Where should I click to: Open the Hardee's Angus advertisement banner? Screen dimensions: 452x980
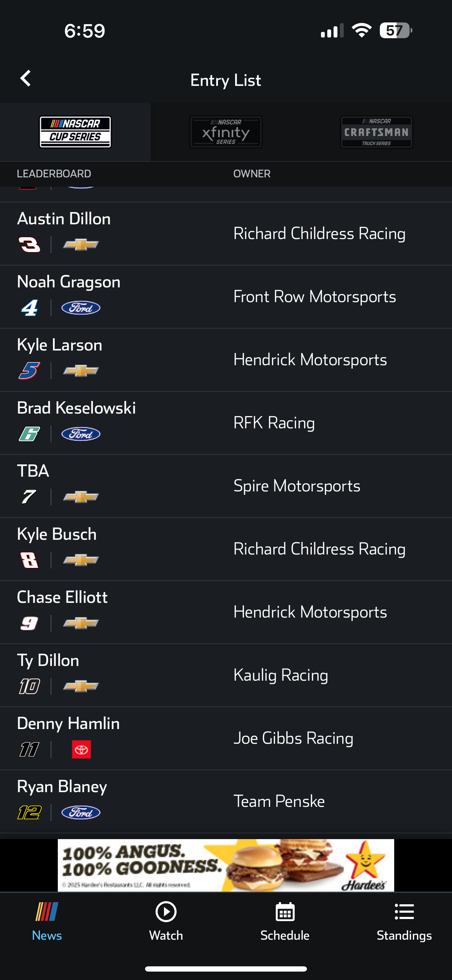click(x=226, y=865)
